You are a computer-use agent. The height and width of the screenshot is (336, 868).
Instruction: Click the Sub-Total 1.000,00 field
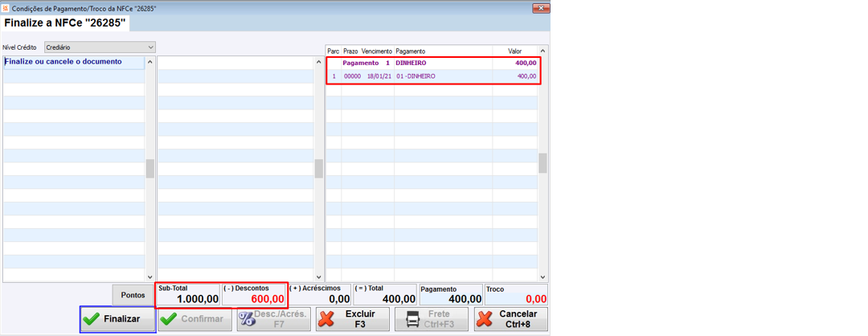188,295
